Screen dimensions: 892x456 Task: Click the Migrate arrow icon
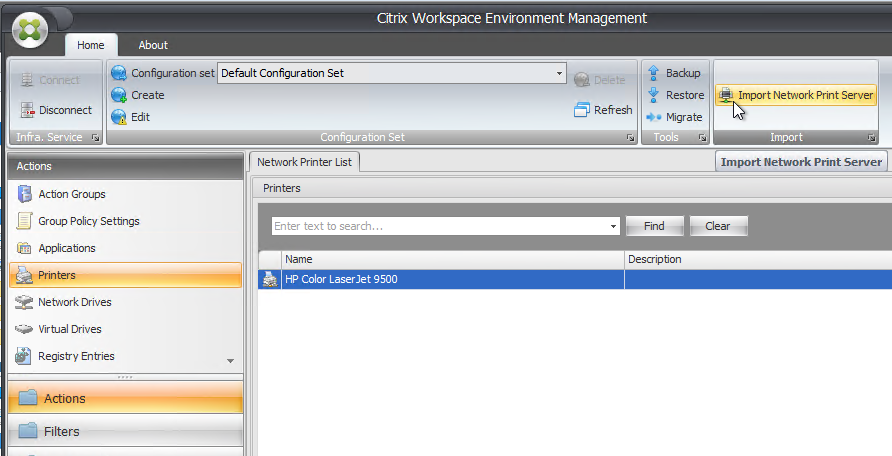pyautogui.click(x=654, y=117)
